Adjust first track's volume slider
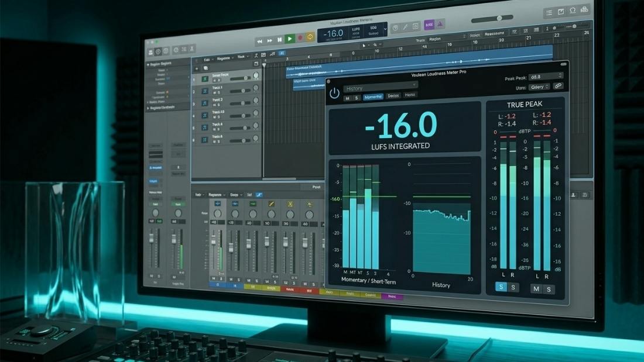 [241, 78]
